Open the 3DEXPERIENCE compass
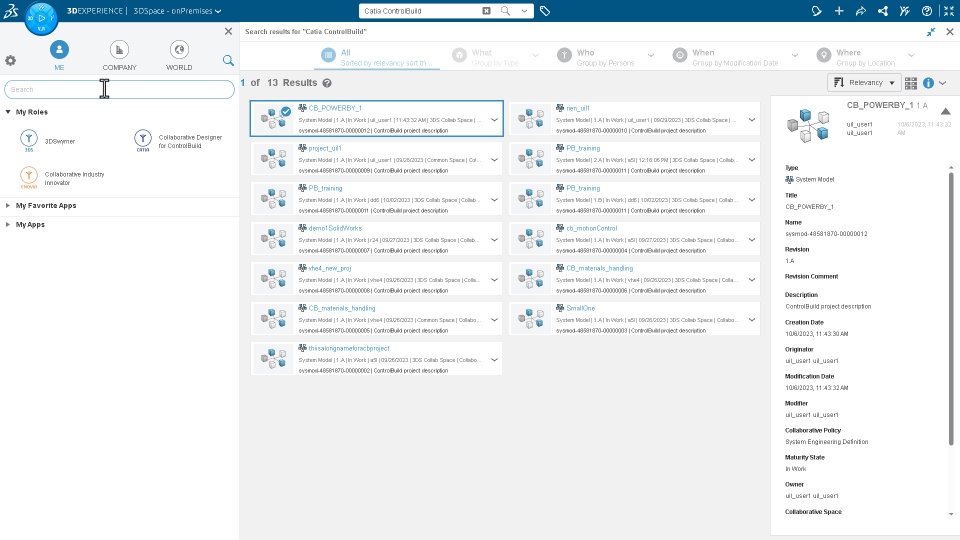This screenshot has height=540, width=960. click(41, 18)
